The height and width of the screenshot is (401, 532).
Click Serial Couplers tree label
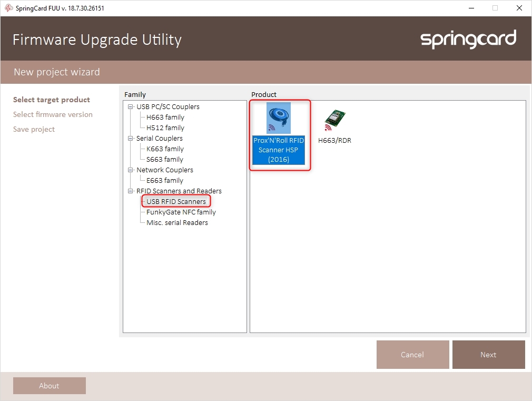point(160,138)
